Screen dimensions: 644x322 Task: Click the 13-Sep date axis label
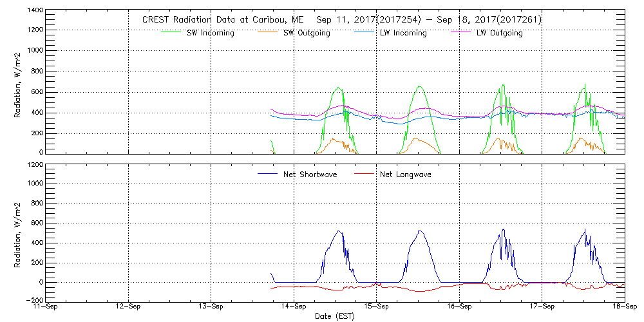[211, 307]
